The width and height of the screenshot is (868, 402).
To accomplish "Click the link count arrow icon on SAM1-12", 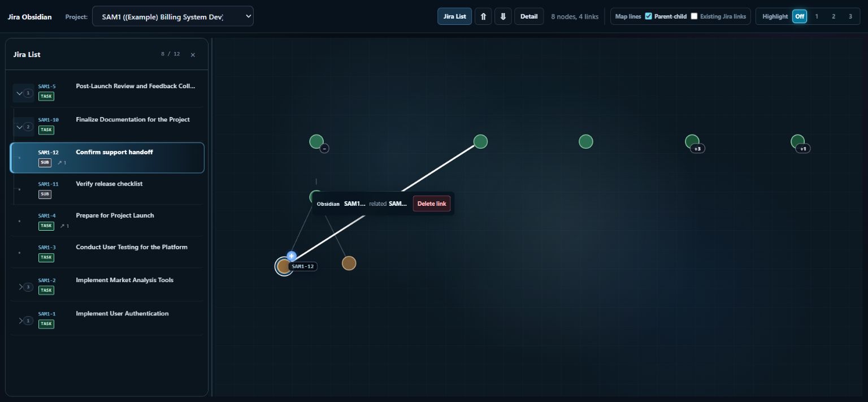I will [62, 163].
